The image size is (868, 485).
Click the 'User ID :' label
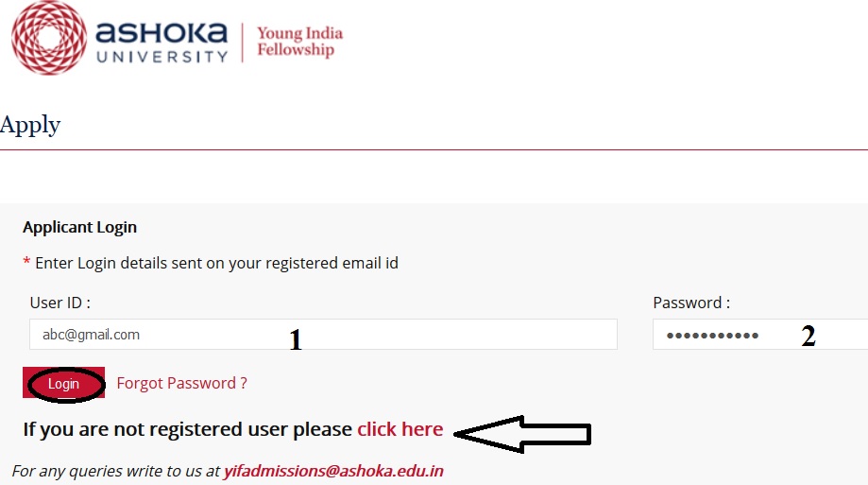60,303
